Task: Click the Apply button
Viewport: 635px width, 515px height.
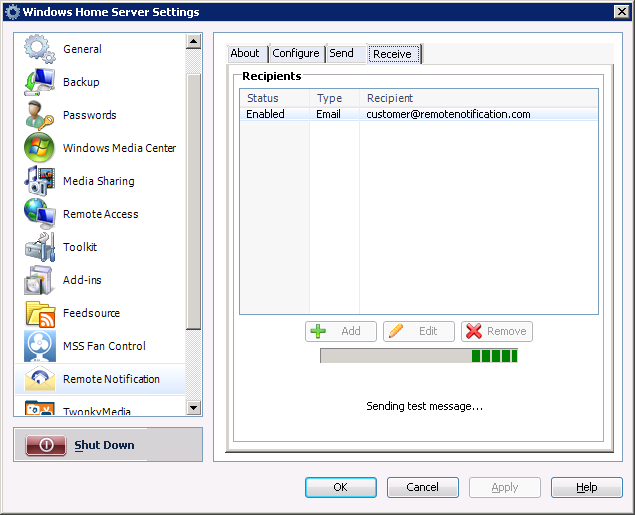Action: click(x=505, y=487)
